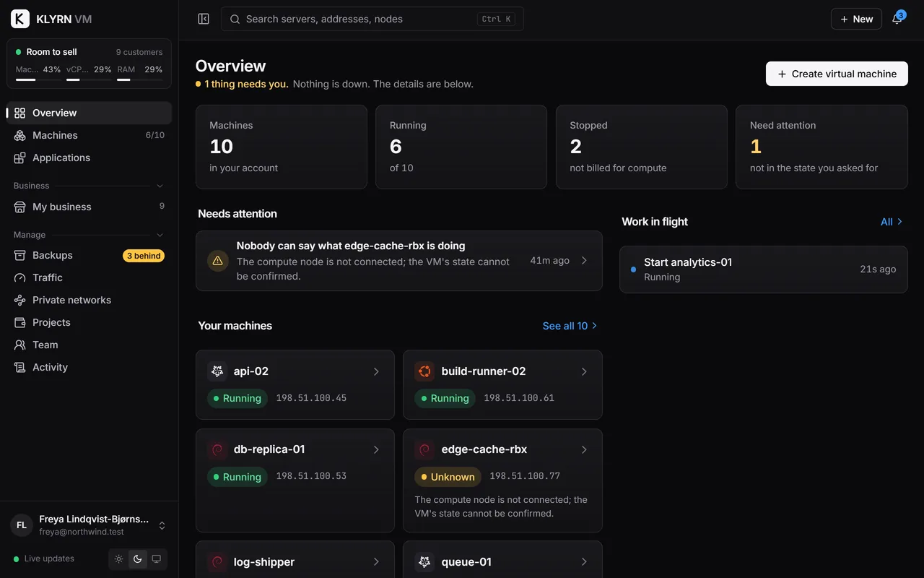Click the KLYRN VM logo icon
Screen dimensions: 924x578
tap(20, 19)
